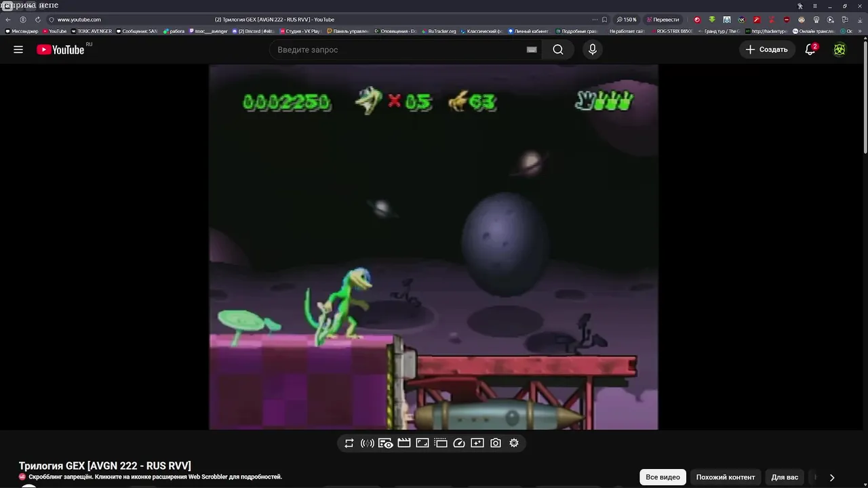Open the playback speed gauge icon

click(x=459, y=443)
